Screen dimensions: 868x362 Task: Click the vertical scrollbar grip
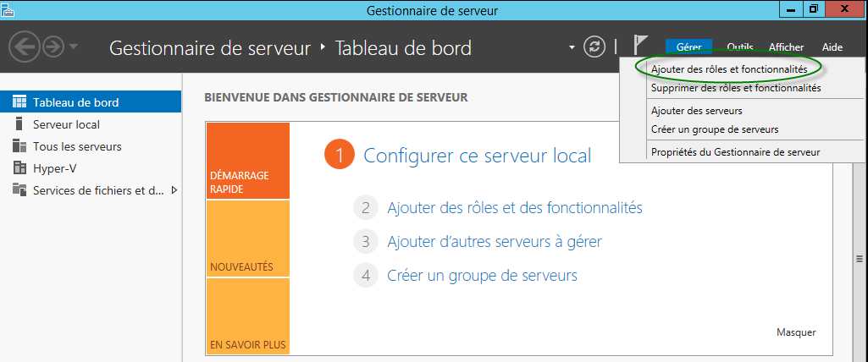tap(860, 258)
